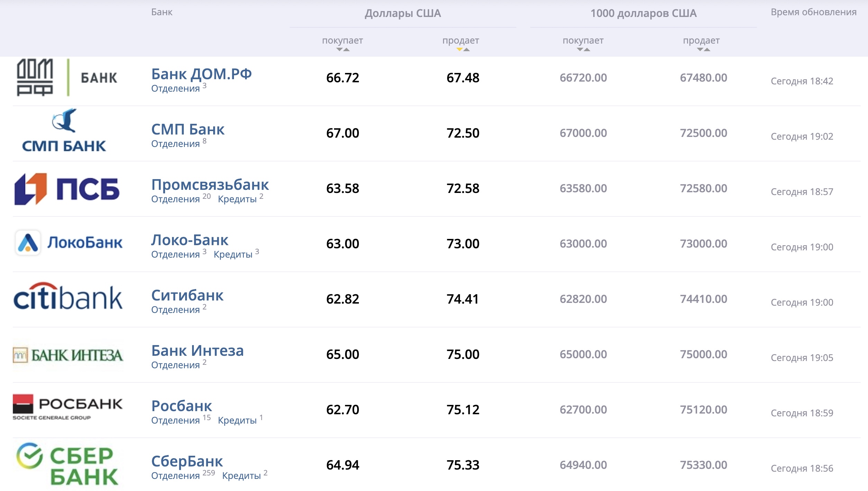
Task: Open the Банк Интеза name link
Action: click(x=198, y=351)
